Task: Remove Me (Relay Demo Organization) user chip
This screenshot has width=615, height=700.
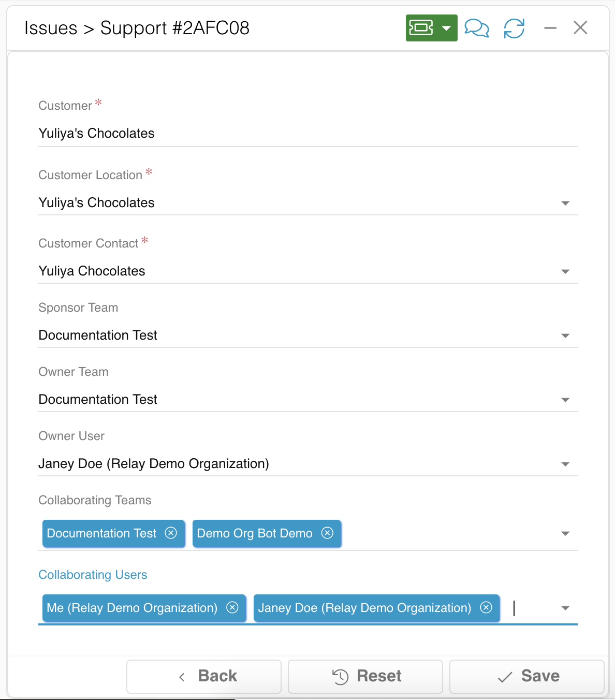Action: [232, 607]
